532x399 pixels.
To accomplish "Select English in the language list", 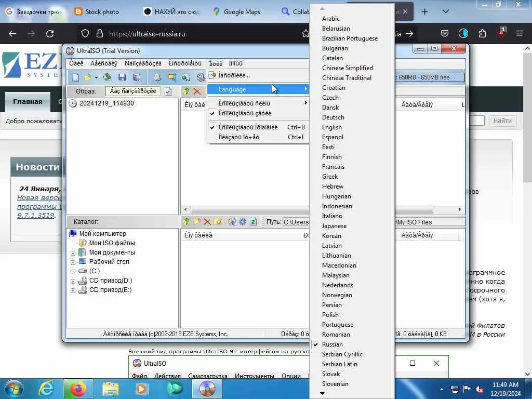I will point(352,127).
